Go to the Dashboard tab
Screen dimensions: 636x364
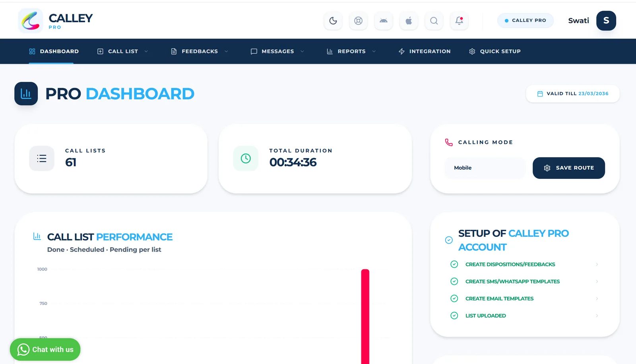54,51
